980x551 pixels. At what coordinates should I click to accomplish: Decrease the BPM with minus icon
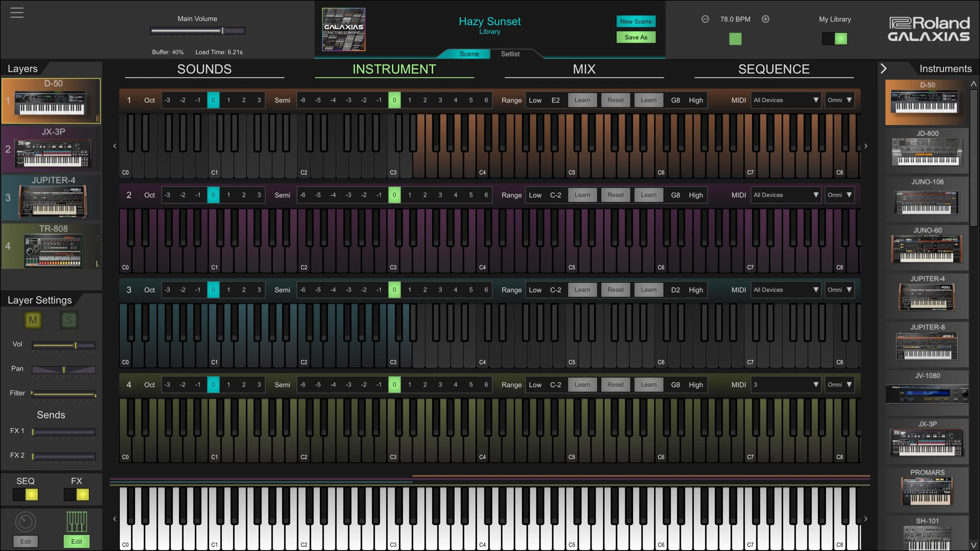[x=705, y=19]
